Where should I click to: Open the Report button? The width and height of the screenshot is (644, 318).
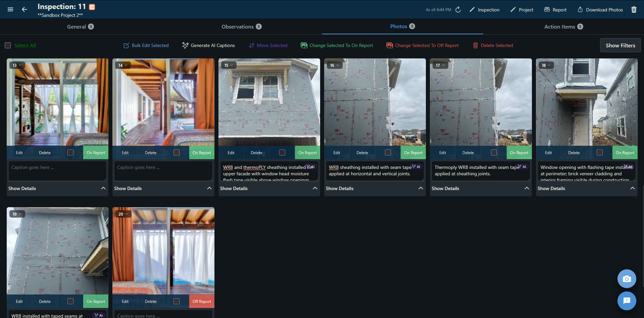(x=555, y=10)
